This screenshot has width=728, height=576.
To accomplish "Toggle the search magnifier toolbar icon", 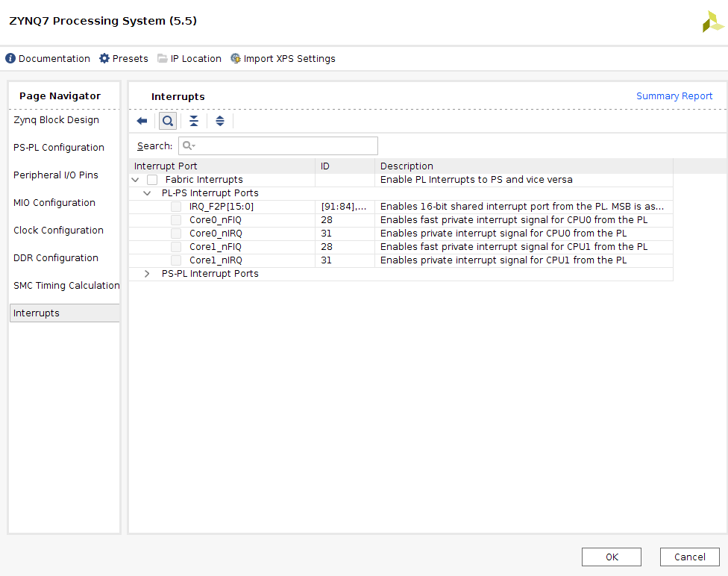I will point(168,121).
